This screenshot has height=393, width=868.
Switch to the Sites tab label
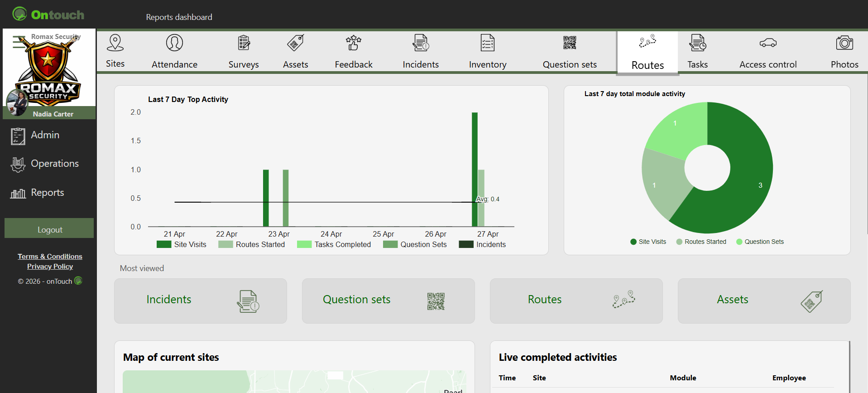[115, 63]
